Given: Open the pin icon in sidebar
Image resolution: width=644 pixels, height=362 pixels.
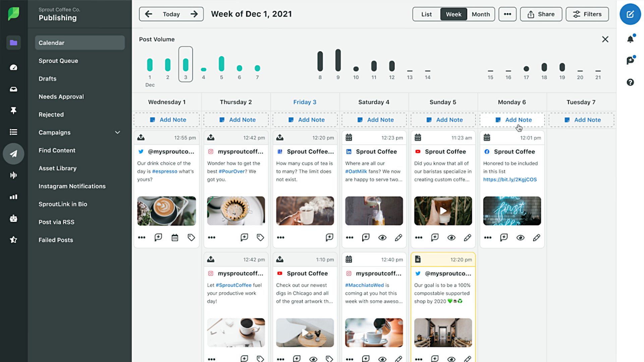Looking at the screenshot, I should click(13, 110).
